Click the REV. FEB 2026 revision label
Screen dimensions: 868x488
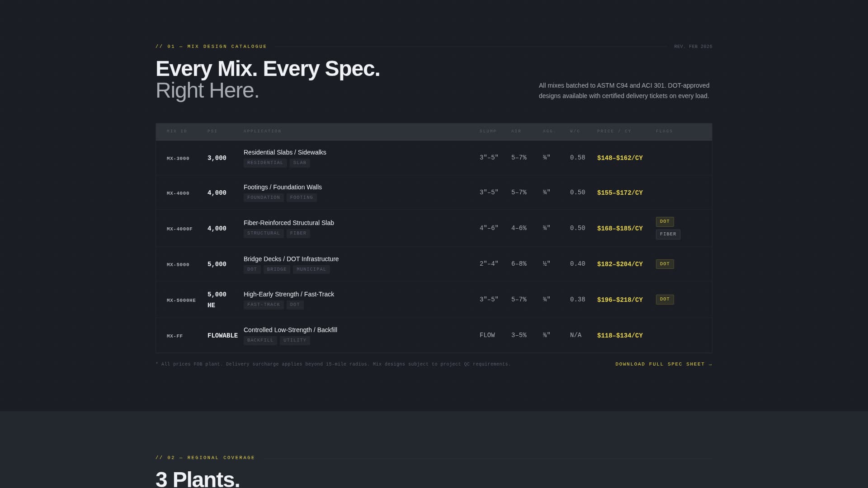[x=693, y=47]
